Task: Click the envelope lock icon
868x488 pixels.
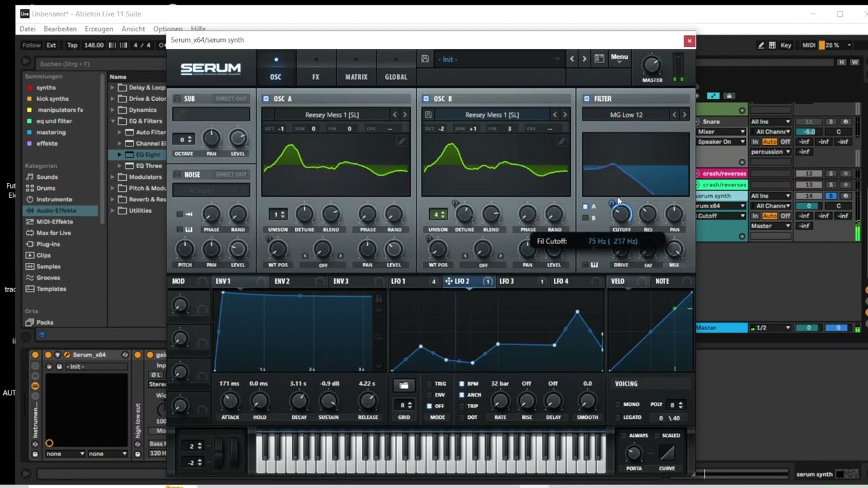Action: tap(378, 299)
